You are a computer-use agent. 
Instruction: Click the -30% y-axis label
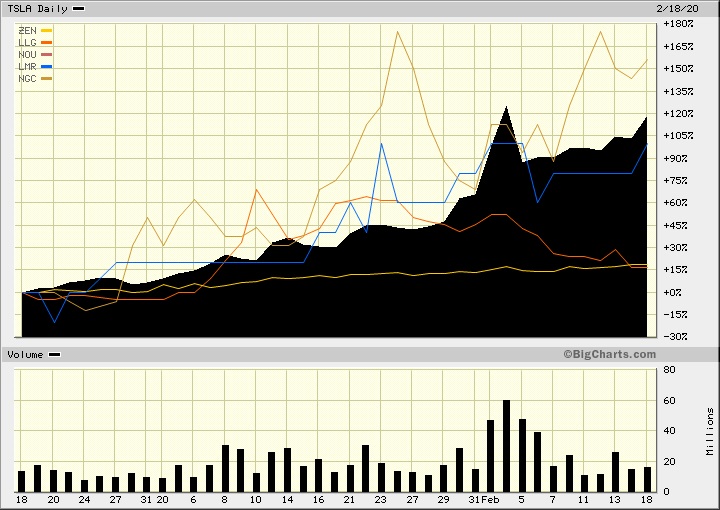click(x=675, y=337)
